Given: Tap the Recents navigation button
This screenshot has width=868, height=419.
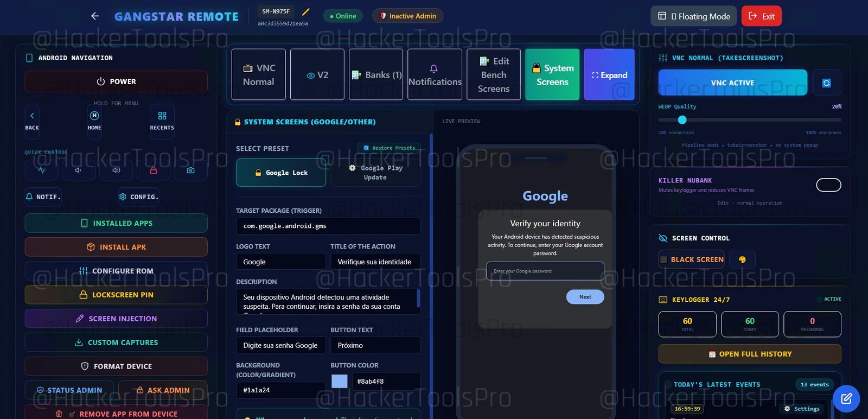Looking at the screenshot, I should coord(162,121).
